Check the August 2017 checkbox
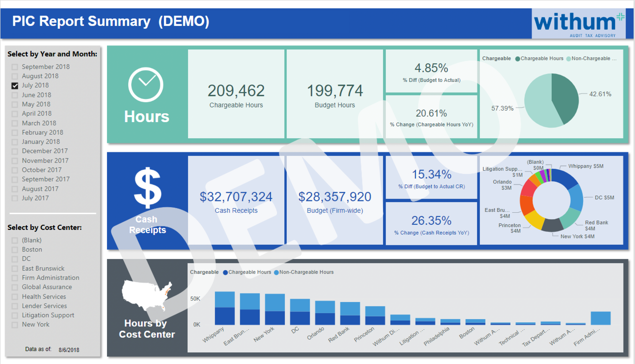The image size is (635, 364). pos(15,189)
